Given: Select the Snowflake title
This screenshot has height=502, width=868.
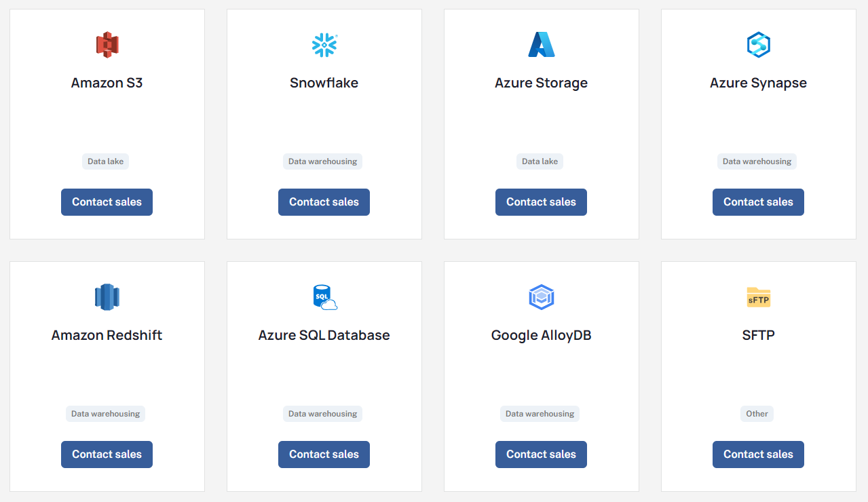Looking at the screenshot, I should click(324, 83).
